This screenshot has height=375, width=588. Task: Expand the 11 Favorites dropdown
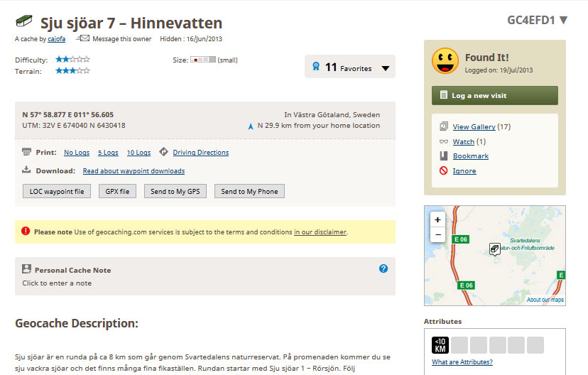[386, 69]
